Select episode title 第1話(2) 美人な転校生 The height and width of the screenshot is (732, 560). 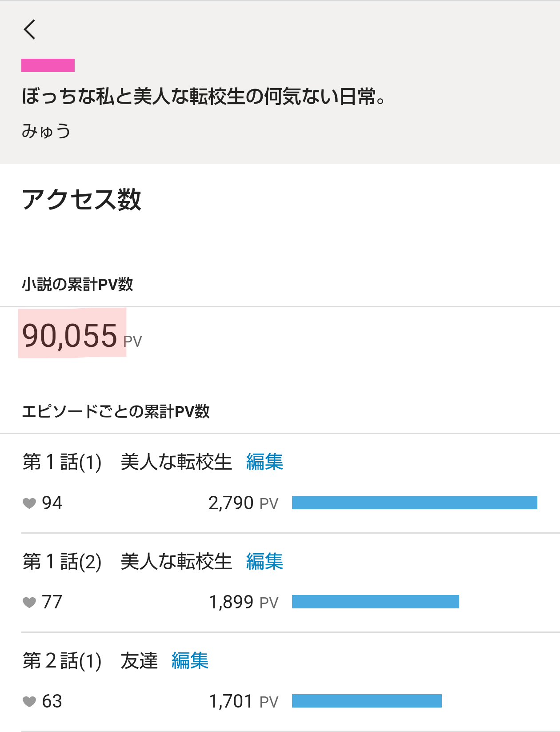(127, 561)
